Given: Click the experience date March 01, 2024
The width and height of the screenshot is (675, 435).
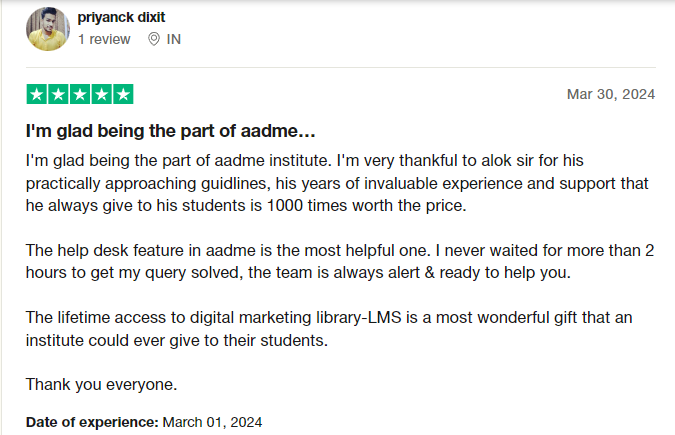Looking at the screenshot, I should [213, 422].
